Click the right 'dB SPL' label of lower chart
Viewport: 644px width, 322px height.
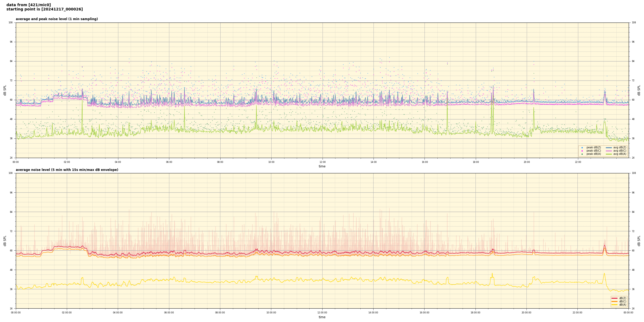(x=639, y=241)
